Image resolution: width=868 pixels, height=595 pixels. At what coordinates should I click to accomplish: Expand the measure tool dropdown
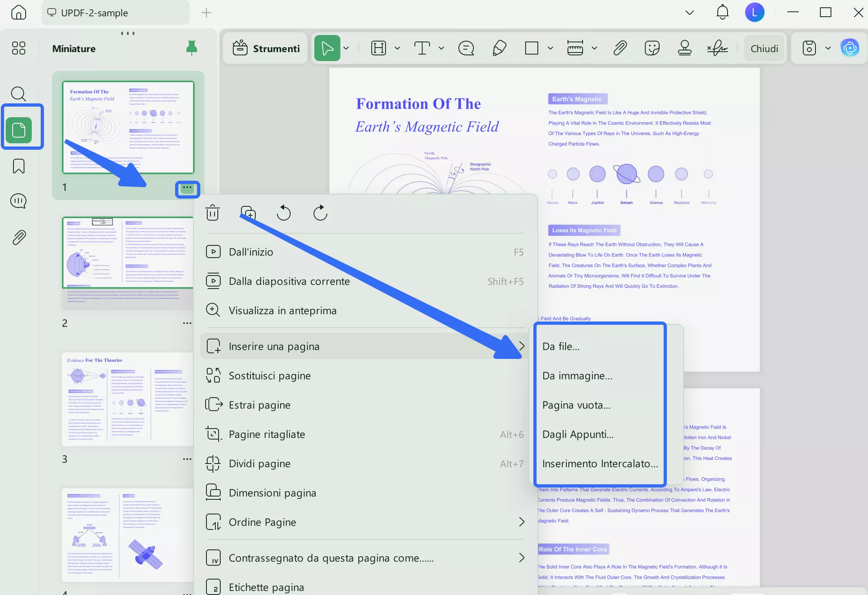tap(594, 48)
